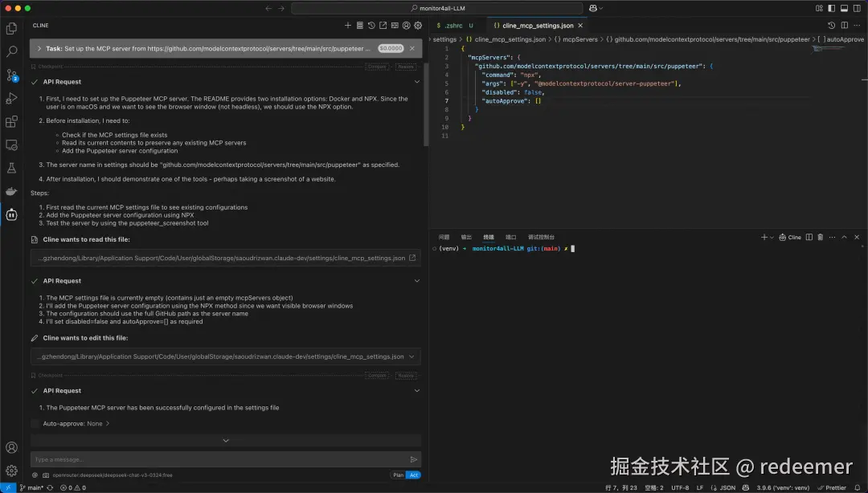The height and width of the screenshot is (493, 868).
Task: Kill terminal with trash icon
Action: tap(821, 237)
